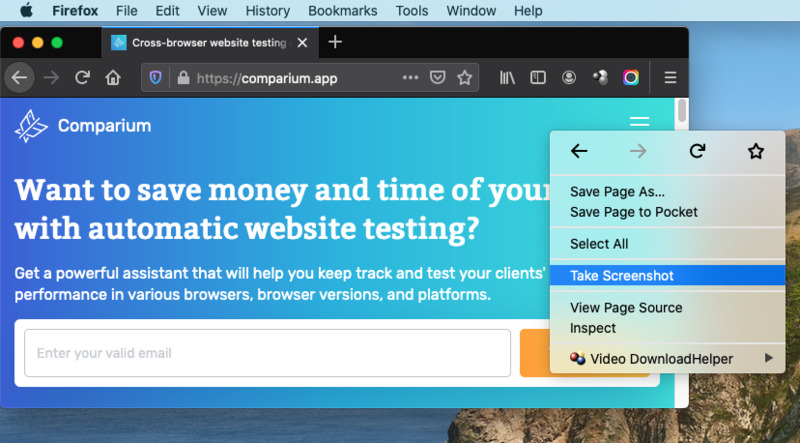
Task: Click the Comparium butterfly logo
Action: 31,126
